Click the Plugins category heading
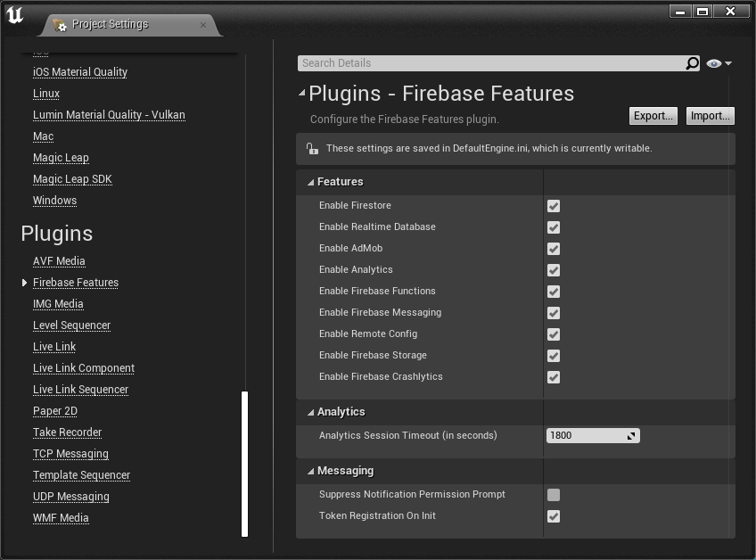The height and width of the screenshot is (560, 756). 57,234
